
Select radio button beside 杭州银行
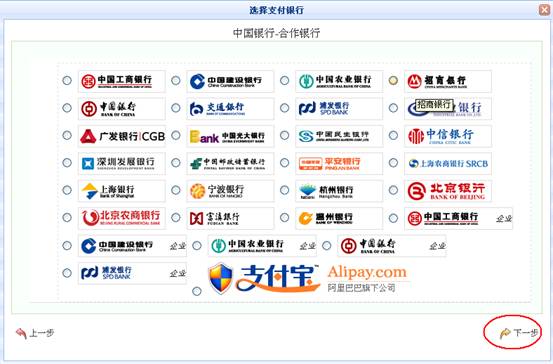click(285, 190)
